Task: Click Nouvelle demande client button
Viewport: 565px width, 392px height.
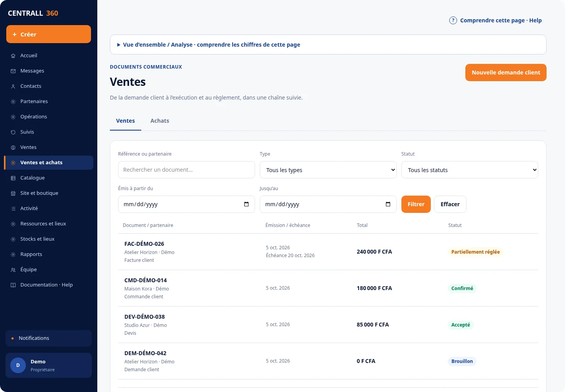Action: [506, 73]
